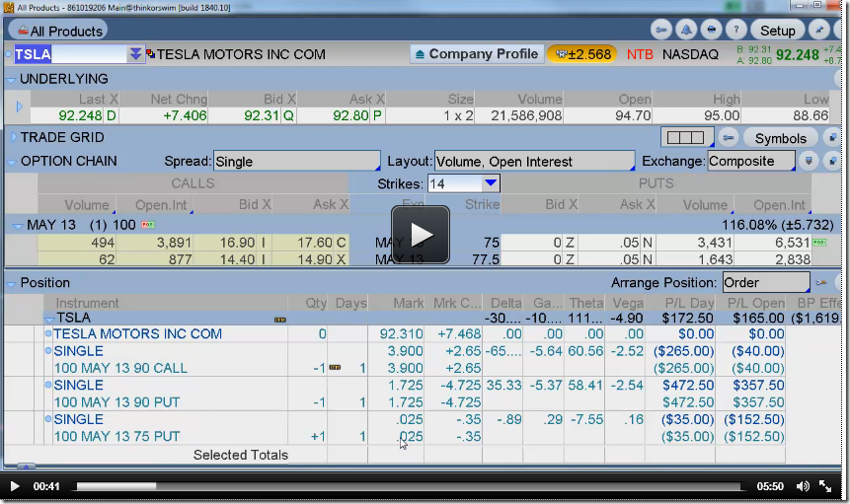Select the 100 MAY 13 90 PUT row
The height and width of the screenshot is (504, 850).
tap(415, 402)
